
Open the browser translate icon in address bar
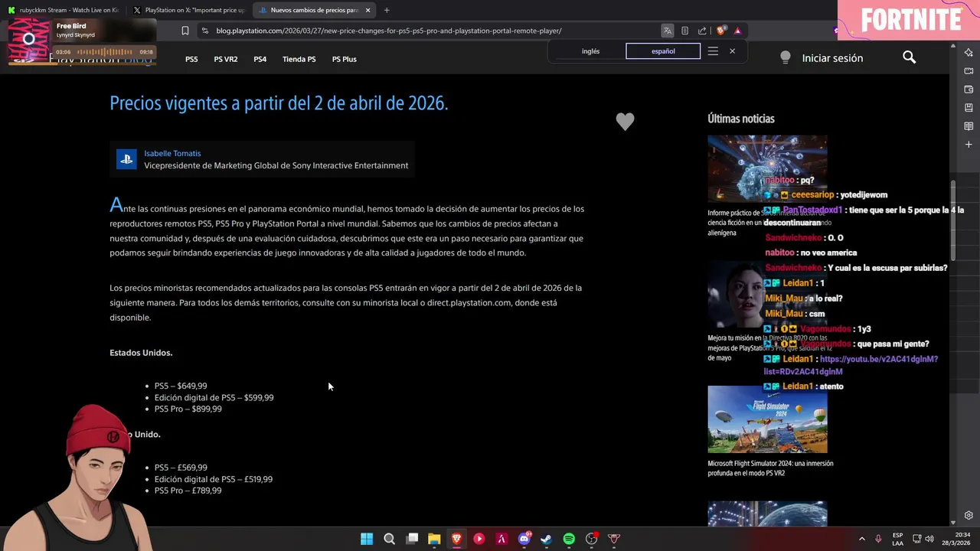click(x=668, y=31)
